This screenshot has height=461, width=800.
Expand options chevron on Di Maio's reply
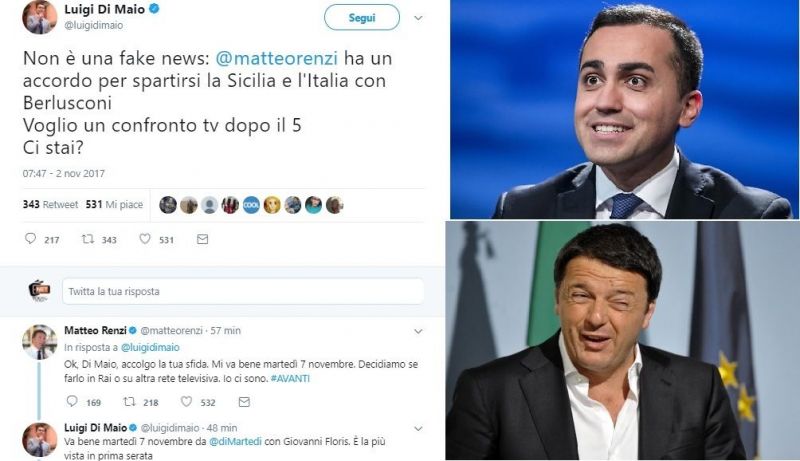418,428
